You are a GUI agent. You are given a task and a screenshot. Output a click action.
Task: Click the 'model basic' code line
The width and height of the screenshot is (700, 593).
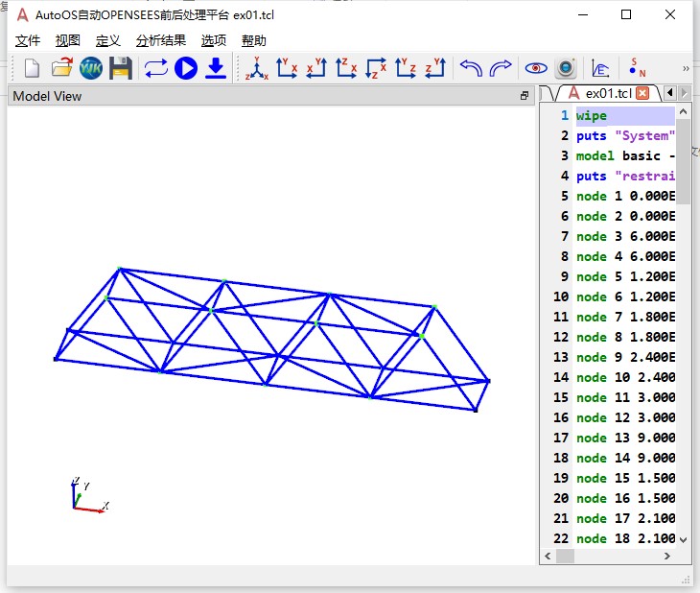[625, 156]
